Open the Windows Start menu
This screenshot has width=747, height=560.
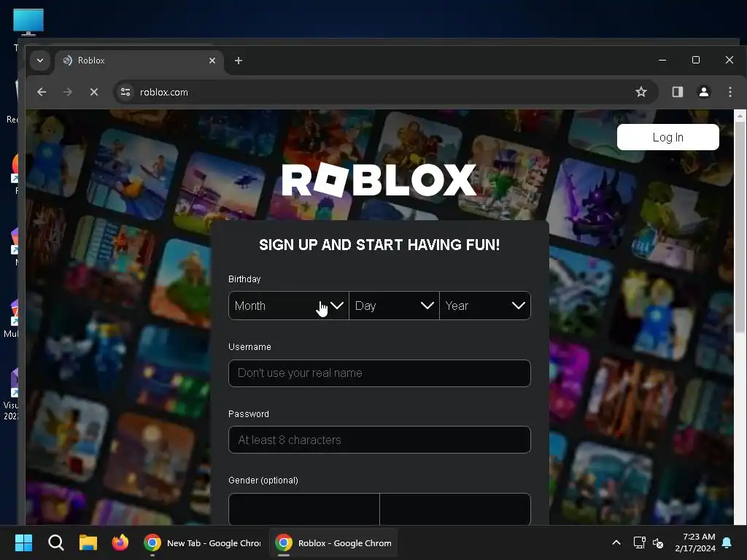click(23, 542)
